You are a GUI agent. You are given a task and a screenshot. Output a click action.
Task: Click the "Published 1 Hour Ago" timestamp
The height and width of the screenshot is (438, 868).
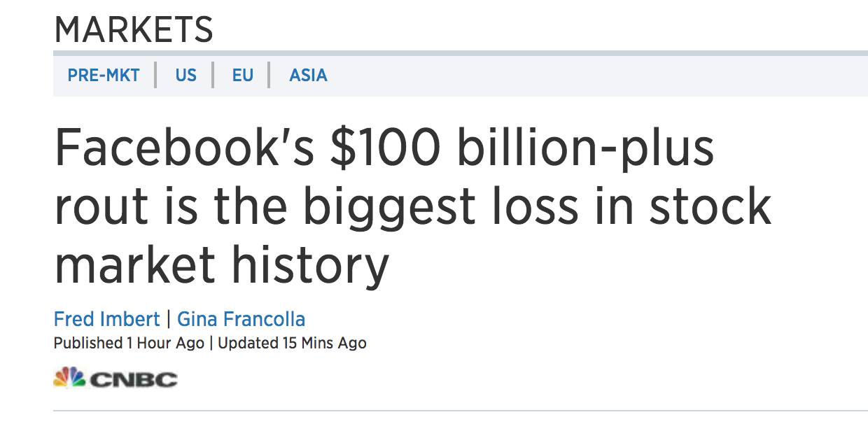coord(129,343)
